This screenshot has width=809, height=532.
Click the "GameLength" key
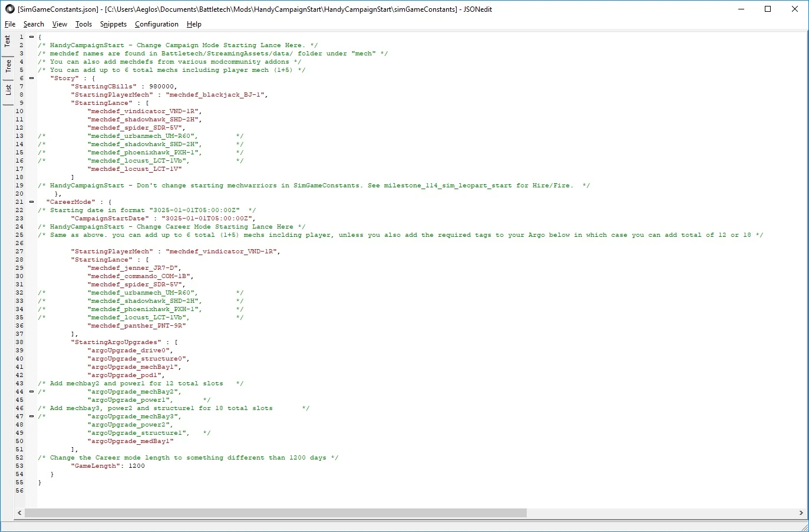95,465
